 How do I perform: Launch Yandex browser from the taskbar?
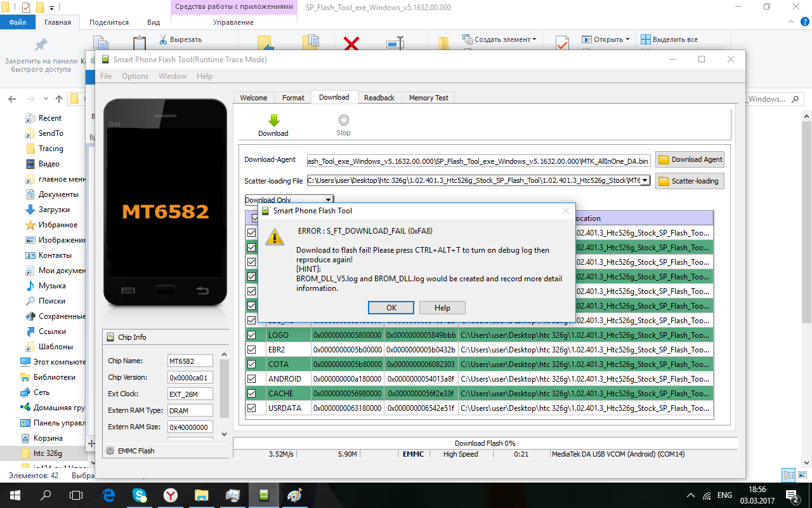point(171,495)
